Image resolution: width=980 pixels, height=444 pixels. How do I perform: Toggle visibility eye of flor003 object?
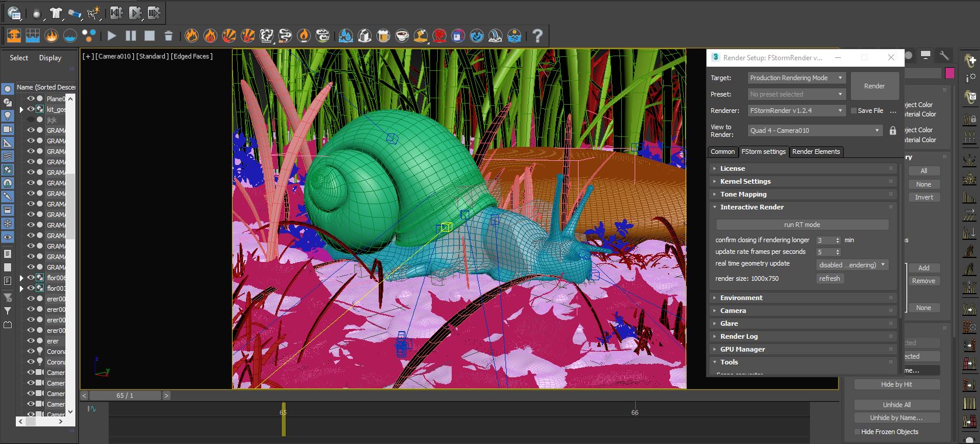(31, 288)
